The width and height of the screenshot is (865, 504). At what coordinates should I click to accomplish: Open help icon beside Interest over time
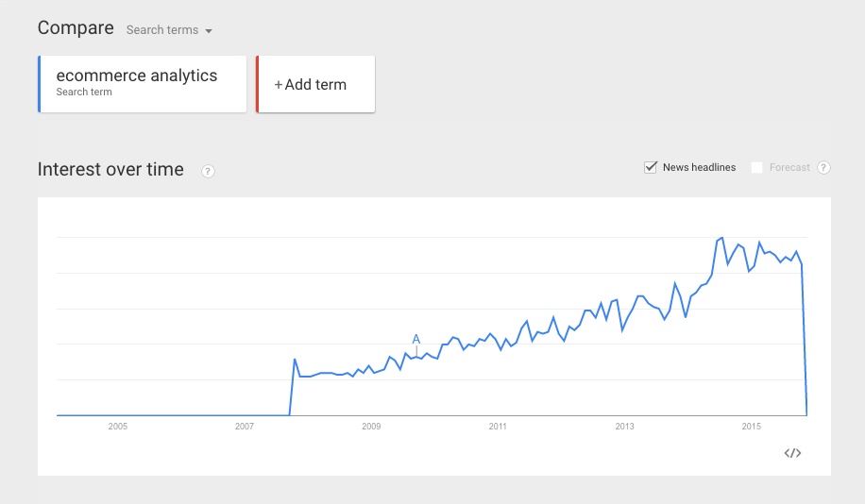click(x=208, y=171)
